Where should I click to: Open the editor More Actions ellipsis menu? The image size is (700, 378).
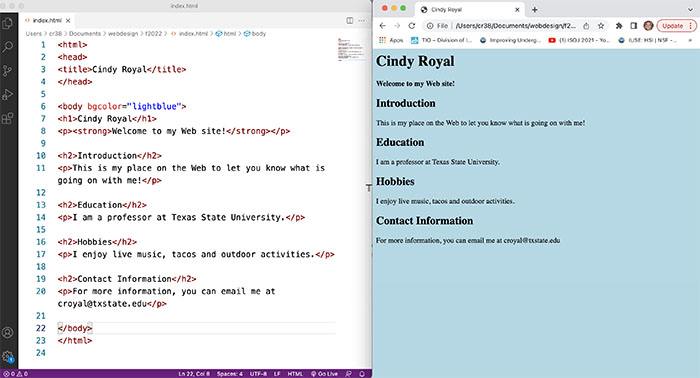pos(362,21)
